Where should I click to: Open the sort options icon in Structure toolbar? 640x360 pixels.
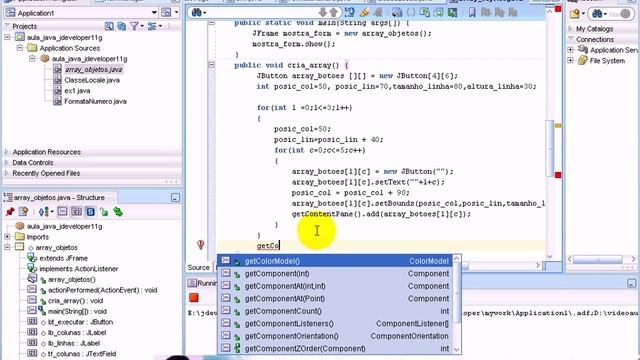point(44,212)
